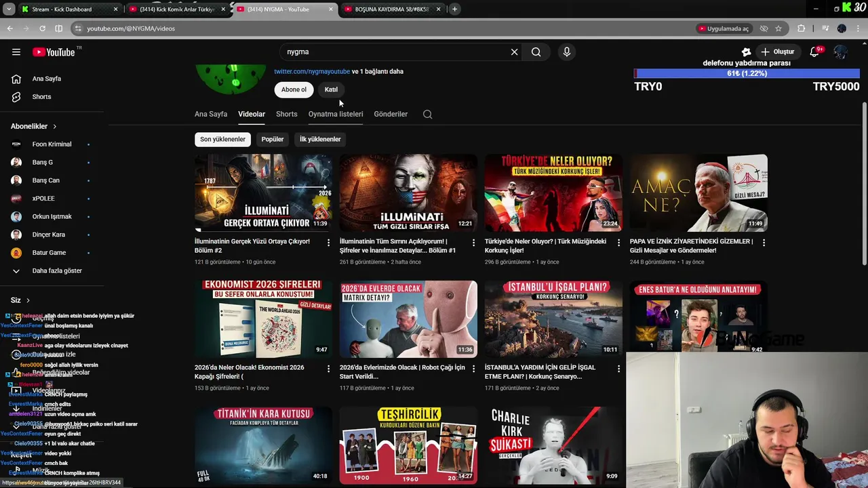Switch to channel Shorts tab

(x=287, y=114)
